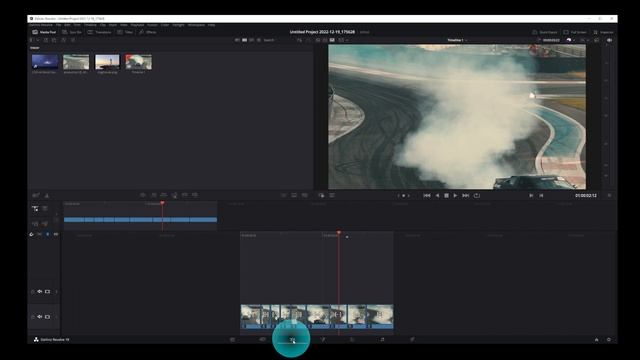Open the Playback menu
The height and width of the screenshot is (360, 640).
pyautogui.click(x=137, y=25)
